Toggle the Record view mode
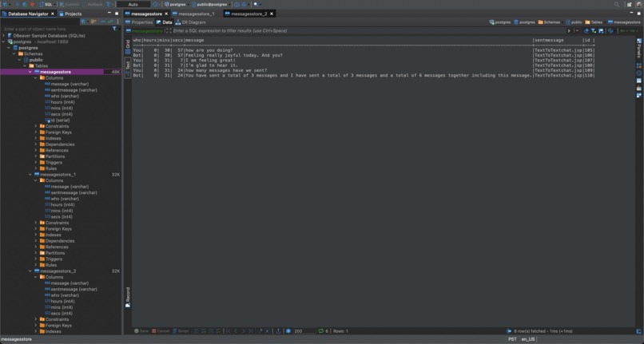The image size is (644, 344). point(128,297)
